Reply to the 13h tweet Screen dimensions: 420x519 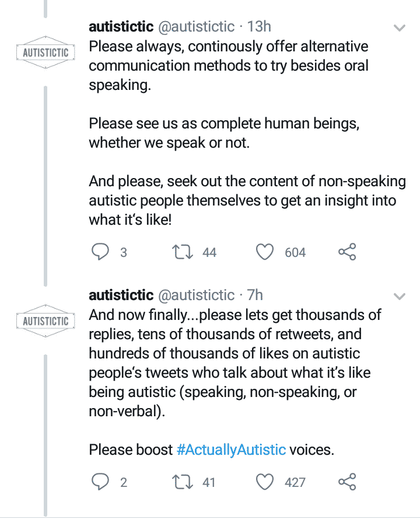pos(101,252)
